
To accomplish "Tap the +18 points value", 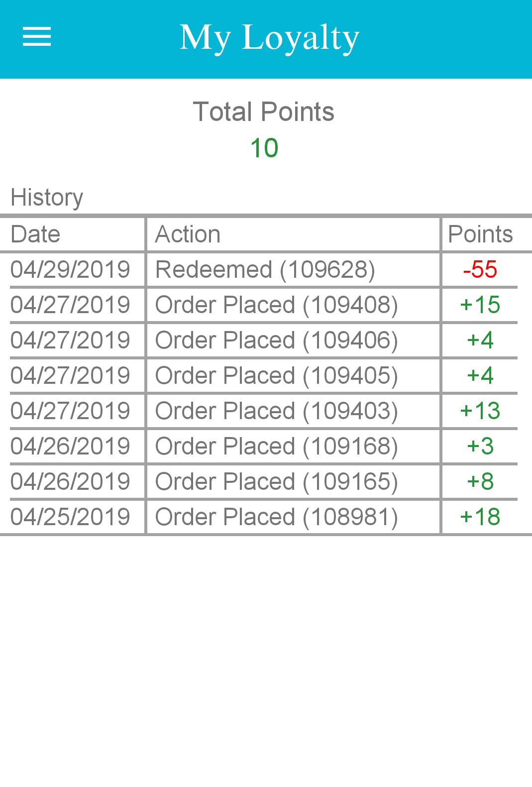I will [480, 517].
